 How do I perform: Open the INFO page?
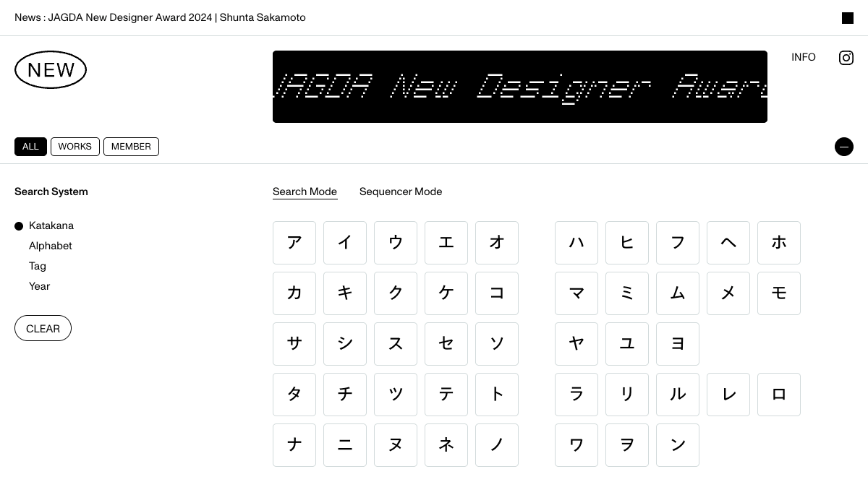(804, 57)
